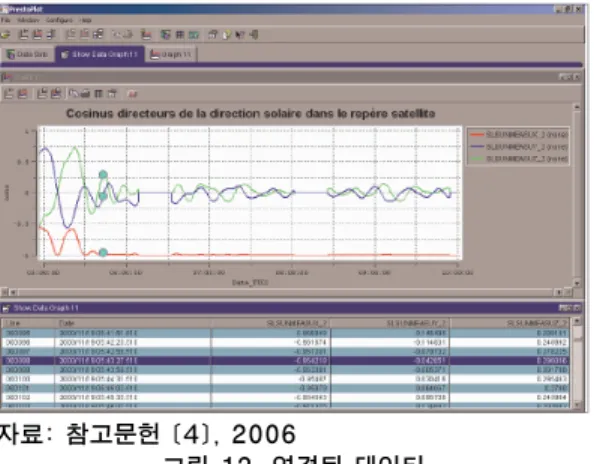Click the red series entry in legend
Screen dimensions: 594x464
coord(519,134)
